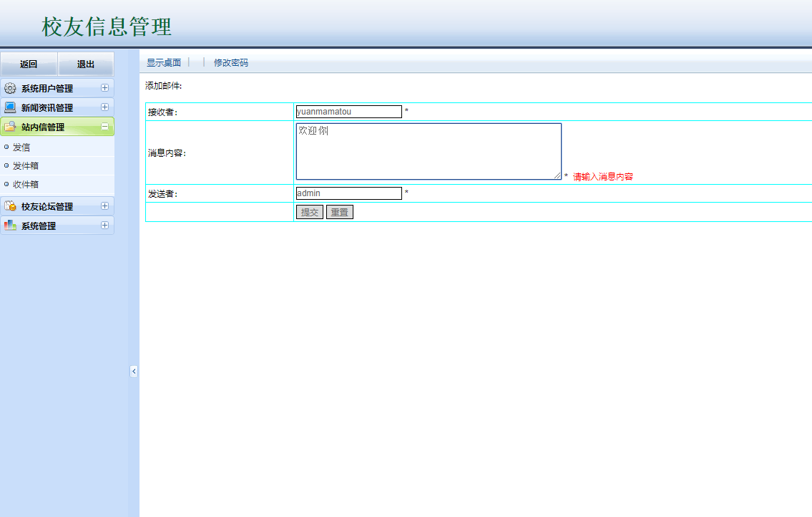Reset the form with 重置

(340, 212)
